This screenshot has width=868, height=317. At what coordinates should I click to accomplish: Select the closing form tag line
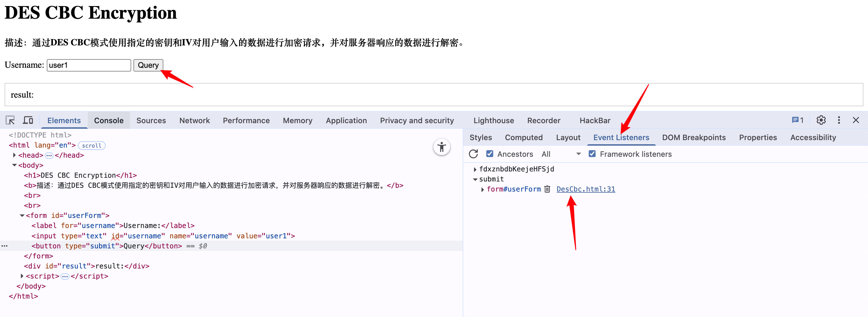coord(38,256)
